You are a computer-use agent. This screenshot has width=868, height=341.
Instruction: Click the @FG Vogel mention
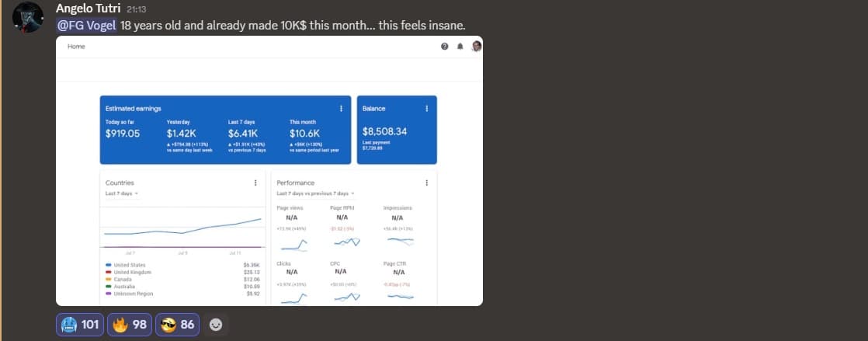(86, 25)
